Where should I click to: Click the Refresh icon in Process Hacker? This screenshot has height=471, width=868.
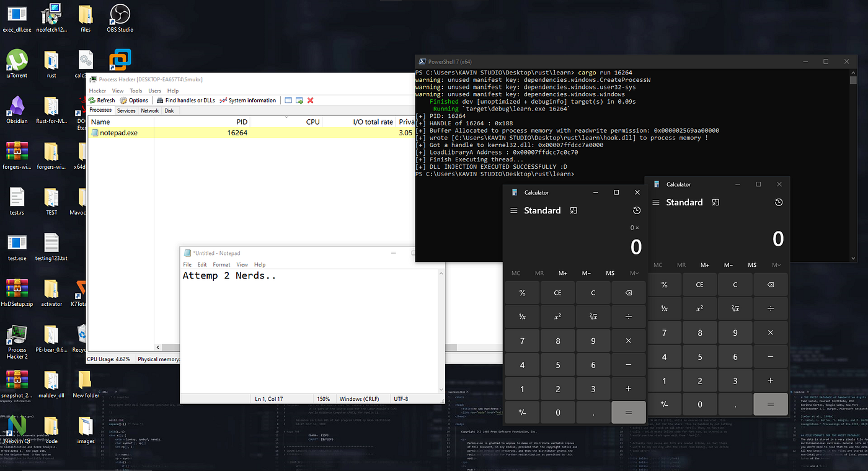pos(92,101)
